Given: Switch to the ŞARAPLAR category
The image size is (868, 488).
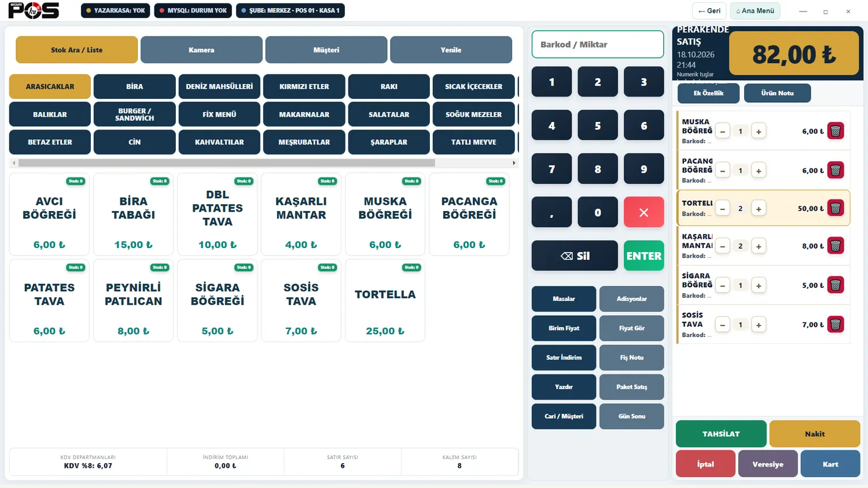Looking at the screenshot, I should (x=389, y=142).
